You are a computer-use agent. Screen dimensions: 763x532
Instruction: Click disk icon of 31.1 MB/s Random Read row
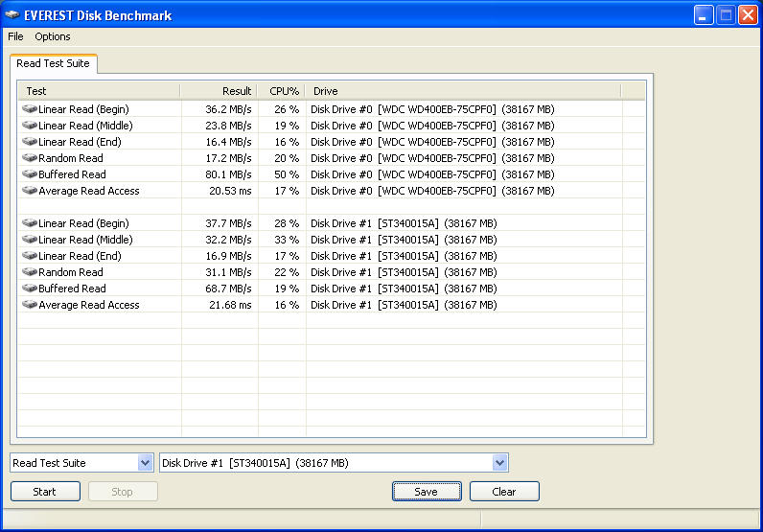click(30, 272)
